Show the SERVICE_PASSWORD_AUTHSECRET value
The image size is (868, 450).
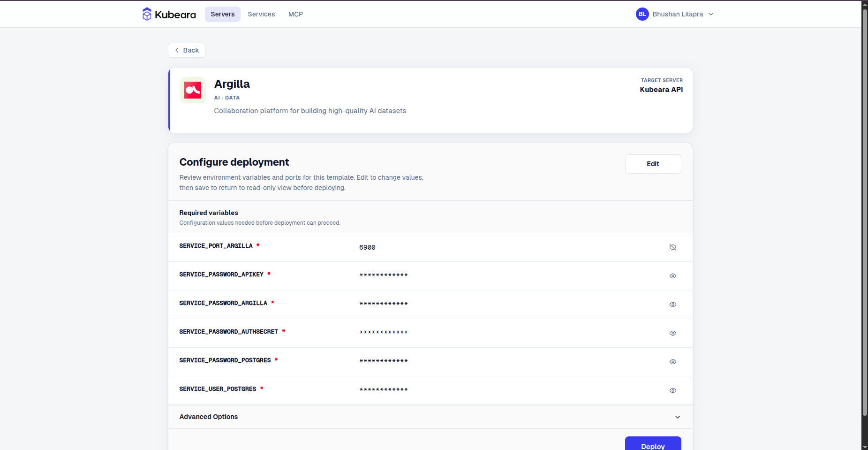click(673, 333)
